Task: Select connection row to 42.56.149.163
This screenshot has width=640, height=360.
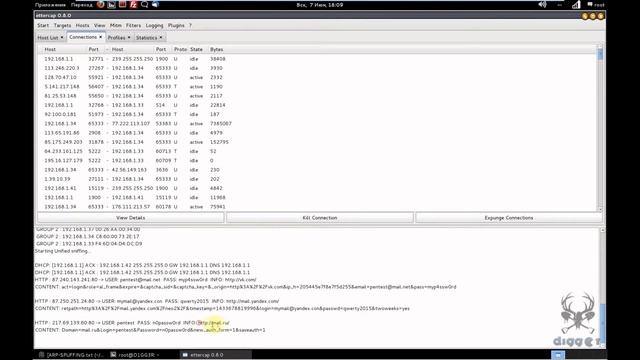Action: [x=317, y=170]
